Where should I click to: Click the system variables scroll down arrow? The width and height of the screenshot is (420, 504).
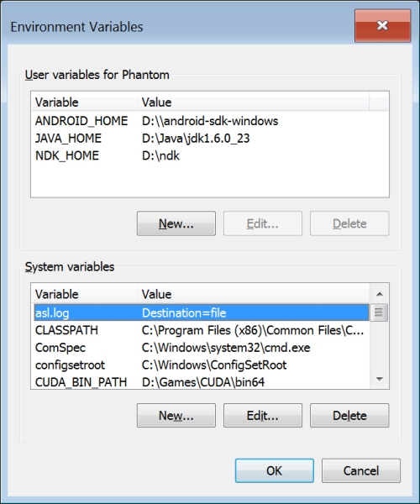coord(380,380)
